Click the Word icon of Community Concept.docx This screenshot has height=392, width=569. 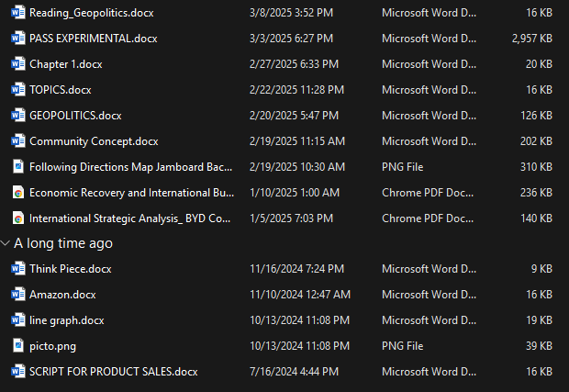point(18,141)
